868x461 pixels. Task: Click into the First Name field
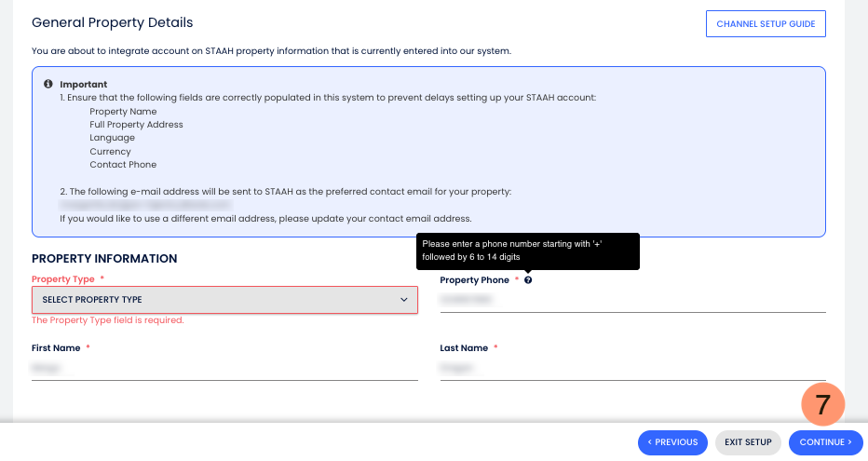[x=224, y=368]
